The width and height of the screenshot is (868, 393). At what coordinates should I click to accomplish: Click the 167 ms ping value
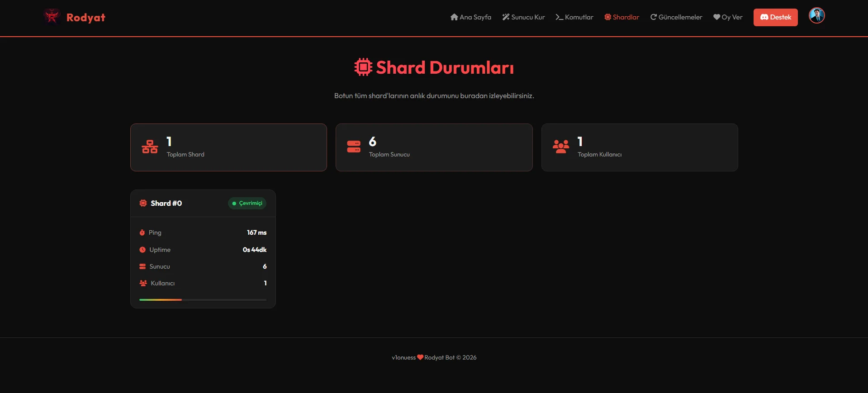point(256,232)
